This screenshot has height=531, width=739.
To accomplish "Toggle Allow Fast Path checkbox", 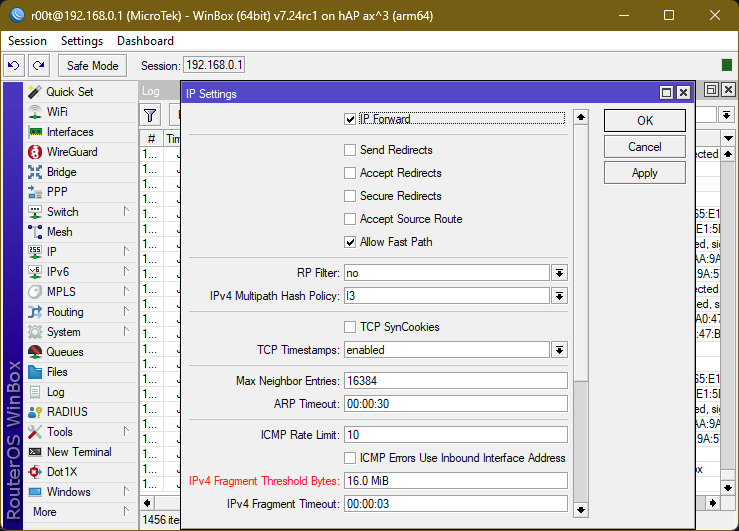I will click(x=350, y=242).
